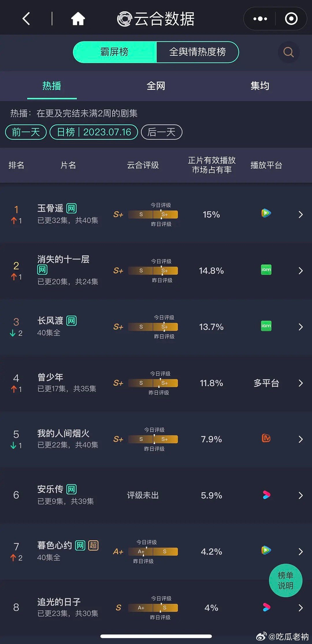Tap the 云合数据 logo in the title bar
312x644 pixels.
click(x=155, y=19)
